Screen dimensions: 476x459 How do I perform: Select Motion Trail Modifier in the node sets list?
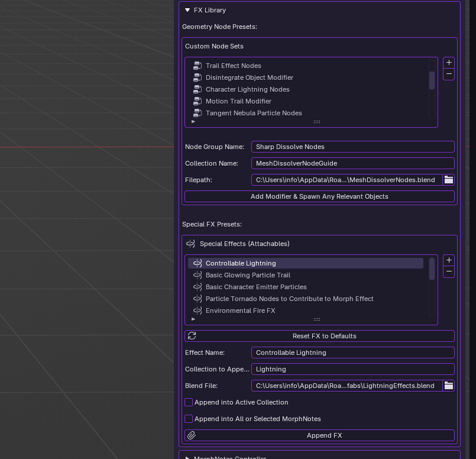[238, 101]
